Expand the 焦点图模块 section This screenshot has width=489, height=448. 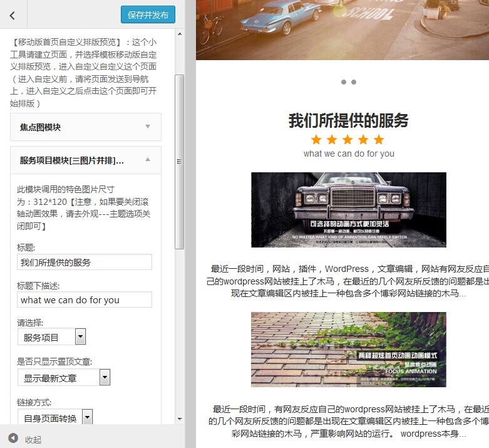click(x=86, y=127)
